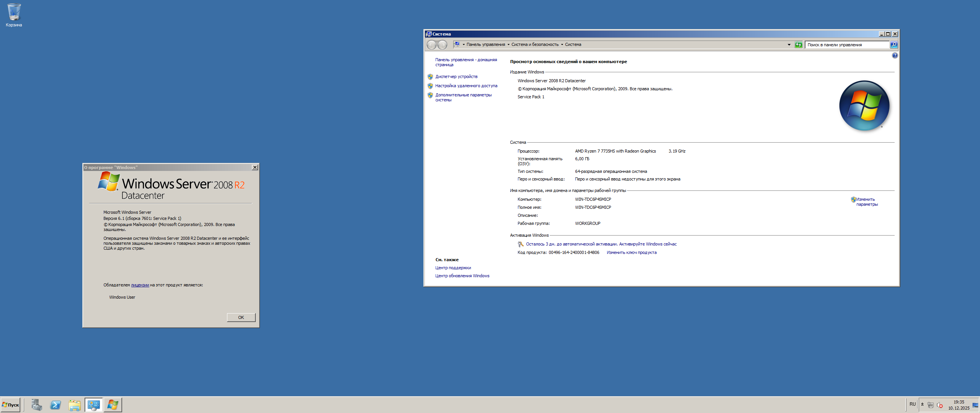Image resolution: width=980 pixels, height=413 pixels.
Task: Open Настройка удаленного доступа link
Action: point(466,86)
